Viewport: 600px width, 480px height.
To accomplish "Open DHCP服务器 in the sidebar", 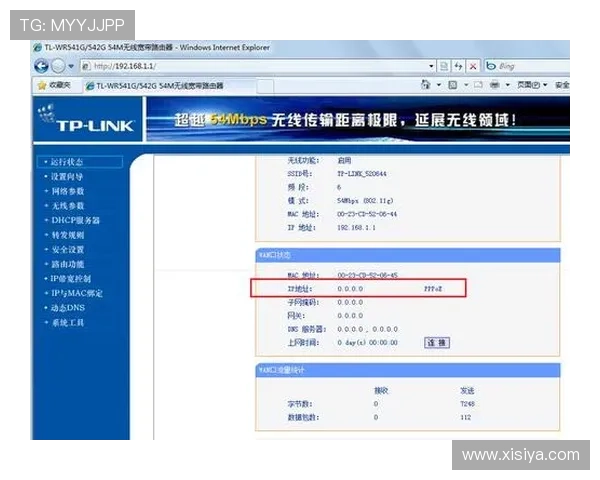I will coord(75,220).
